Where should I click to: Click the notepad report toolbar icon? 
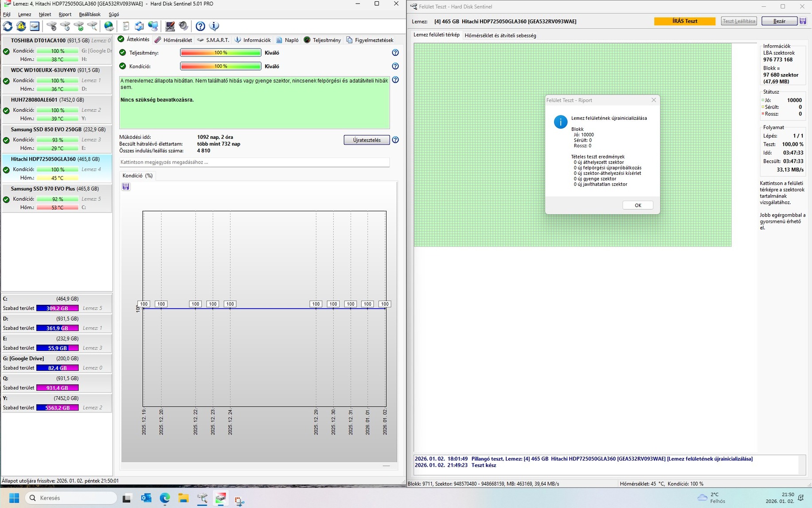coord(126,26)
